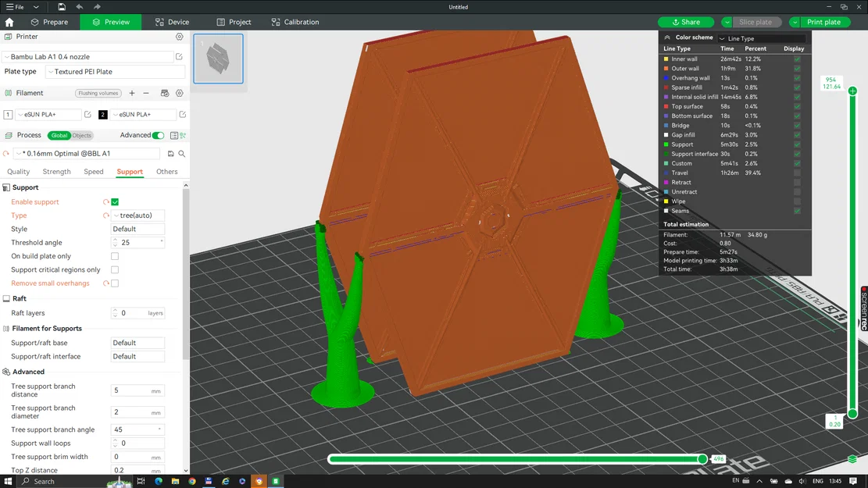Hide Support lines in the legend
The height and width of the screenshot is (488, 868).
point(797,144)
